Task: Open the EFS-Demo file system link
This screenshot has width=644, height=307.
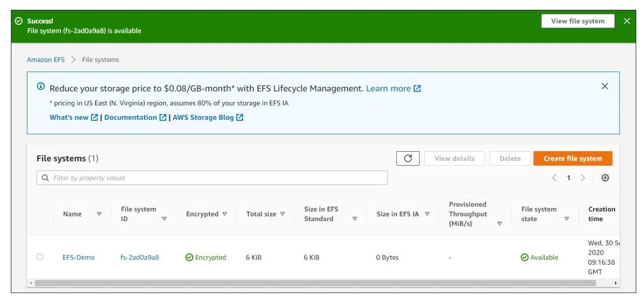Action: point(79,257)
